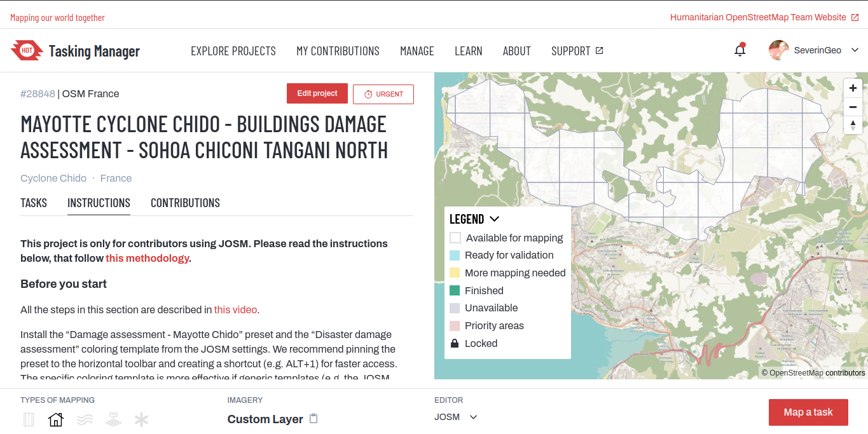Viewport: 868px width, 434px height.
Task: Click the waterways mapping type icon
Action: 85,419
